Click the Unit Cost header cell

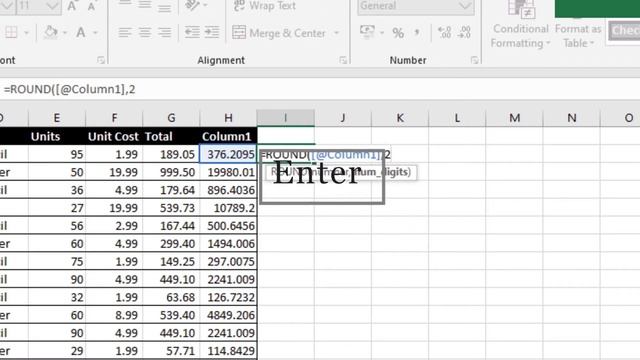(114, 136)
